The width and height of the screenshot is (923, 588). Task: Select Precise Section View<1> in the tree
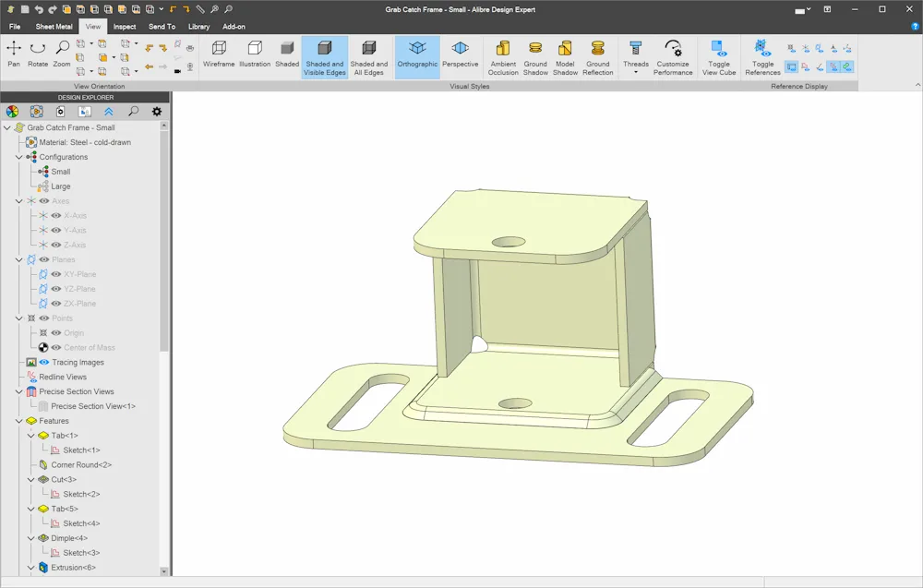[93, 406]
